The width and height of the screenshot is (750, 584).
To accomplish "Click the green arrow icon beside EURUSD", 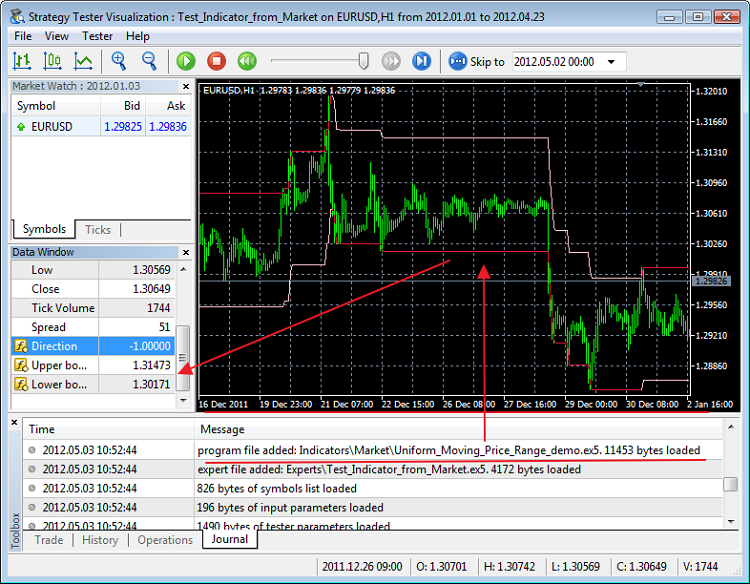I will click(x=21, y=127).
